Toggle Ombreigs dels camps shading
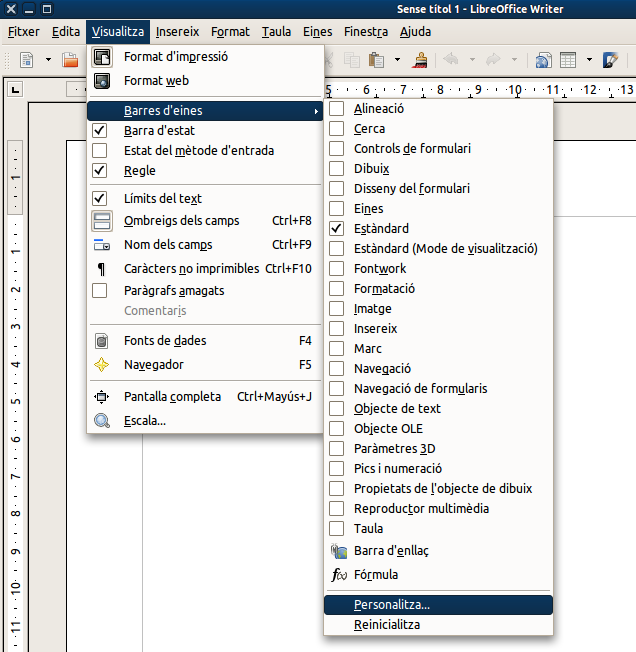The height and width of the screenshot is (652, 636). click(205, 221)
